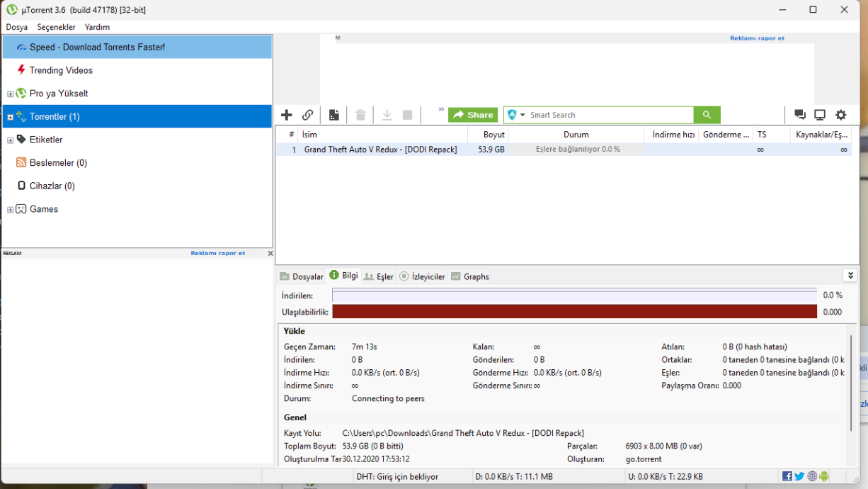Click the globe web icon in status bar
Viewport: 868px width, 489px height.
812,476
